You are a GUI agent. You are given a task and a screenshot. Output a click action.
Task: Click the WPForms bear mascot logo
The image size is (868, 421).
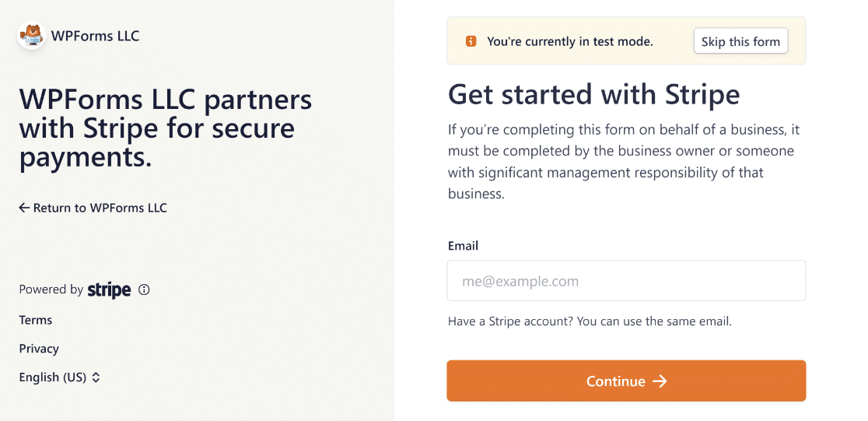click(32, 36)
